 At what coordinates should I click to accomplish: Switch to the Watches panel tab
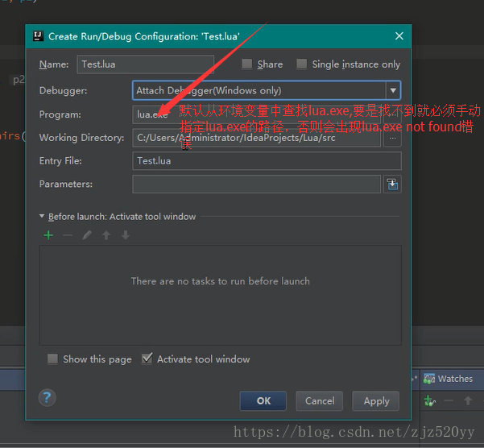[449, 379]
